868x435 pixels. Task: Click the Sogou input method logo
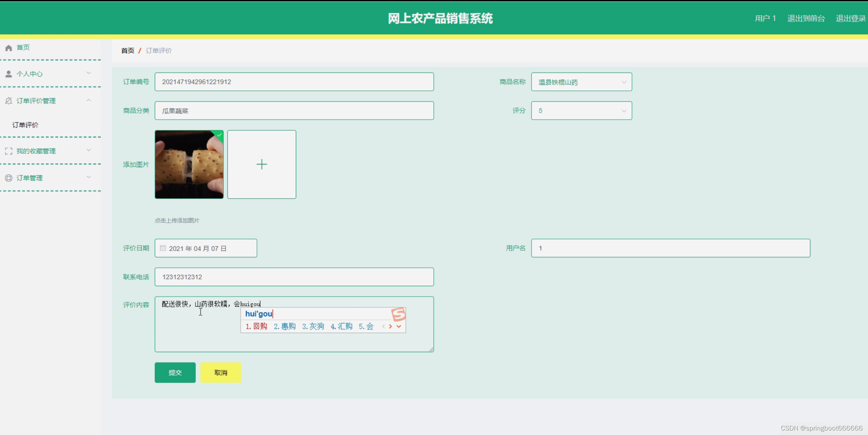398,314
